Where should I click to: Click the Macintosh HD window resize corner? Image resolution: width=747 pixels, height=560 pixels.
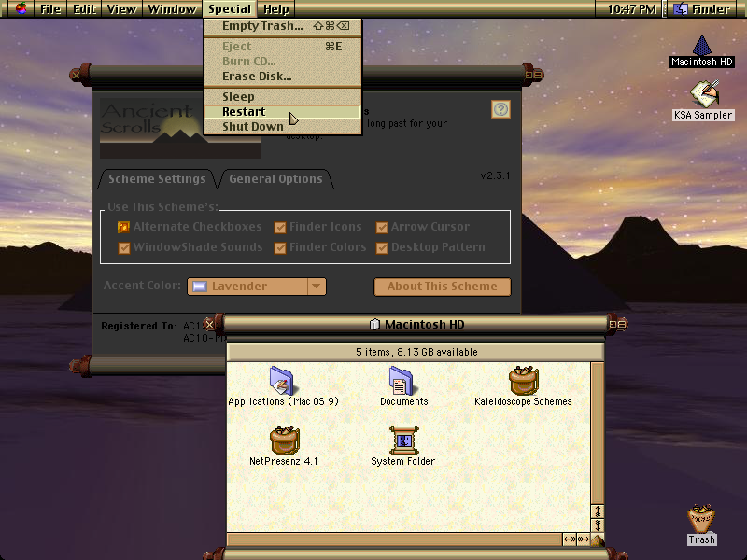pos(598,539)
